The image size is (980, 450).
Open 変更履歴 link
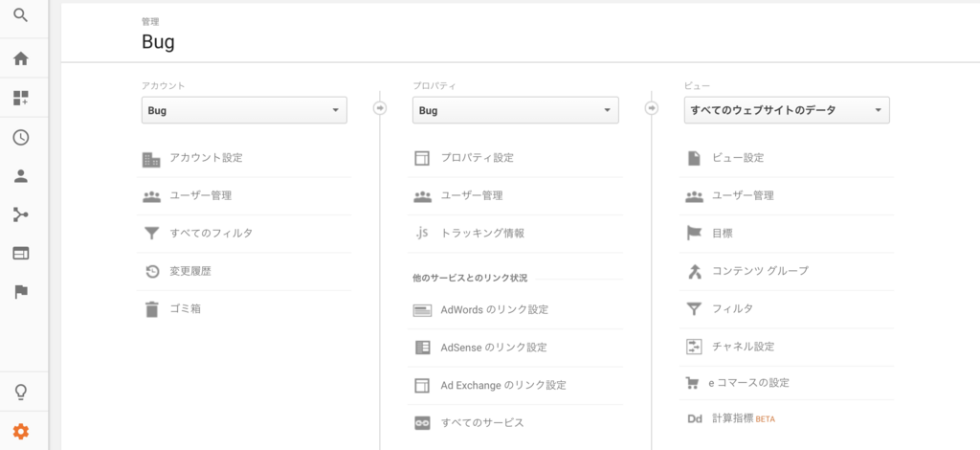[190, 271]
